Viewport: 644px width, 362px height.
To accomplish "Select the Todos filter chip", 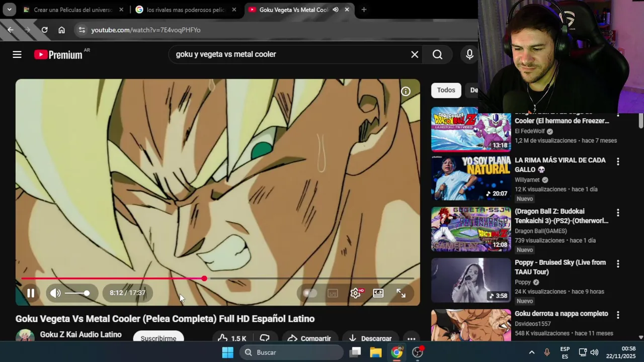I will [446, 90].
